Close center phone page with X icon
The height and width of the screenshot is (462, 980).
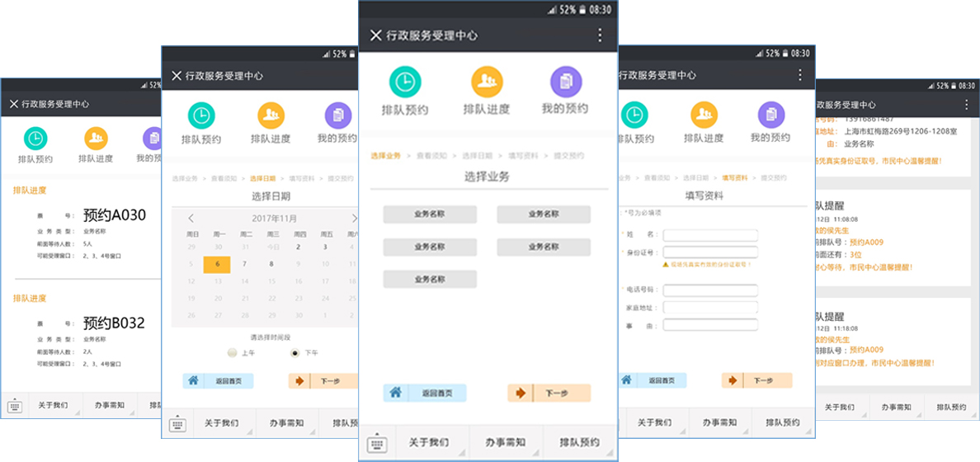point(375,35)
